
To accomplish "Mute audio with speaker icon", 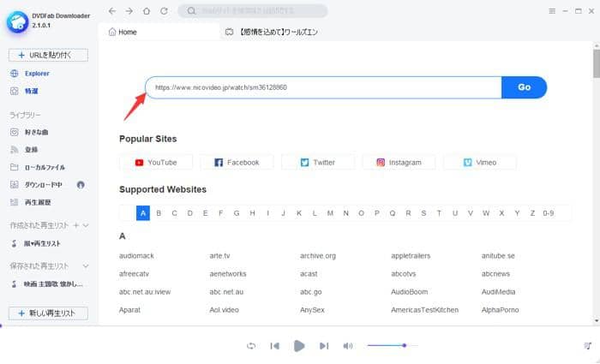I will pyautogui.click(x=347, y=346).
